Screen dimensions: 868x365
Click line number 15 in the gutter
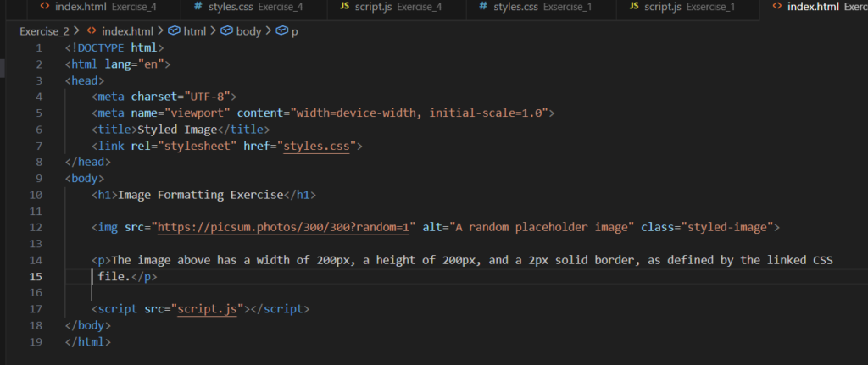click(x=36, y=277)
